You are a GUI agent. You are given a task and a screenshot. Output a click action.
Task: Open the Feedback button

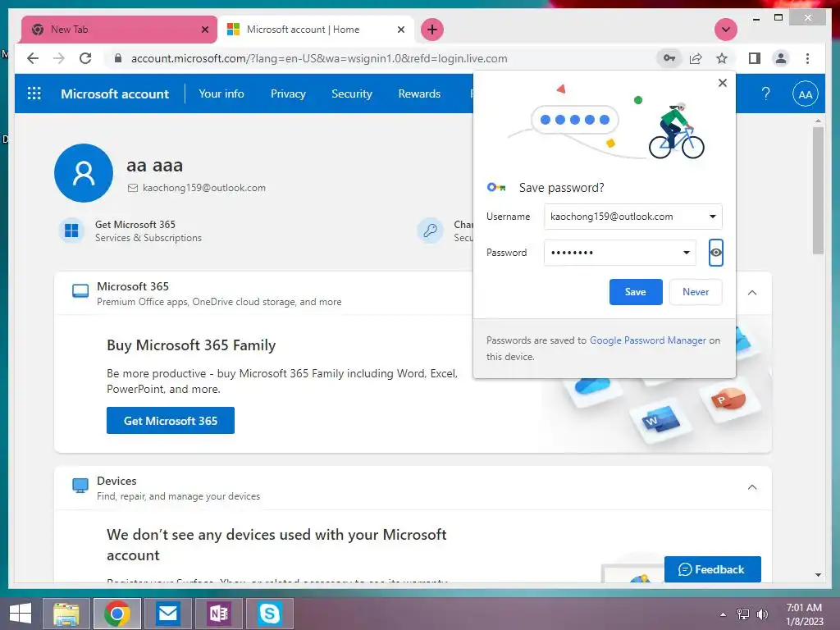(713, 569)
